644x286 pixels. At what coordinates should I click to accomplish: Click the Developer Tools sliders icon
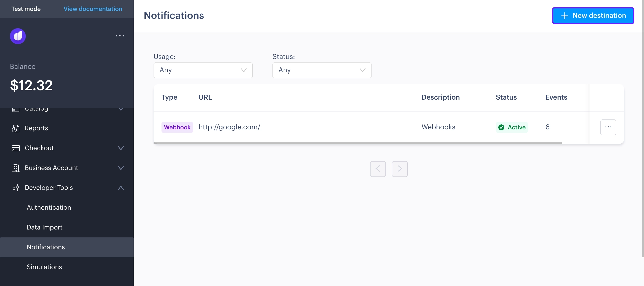(x=16, y=188)
